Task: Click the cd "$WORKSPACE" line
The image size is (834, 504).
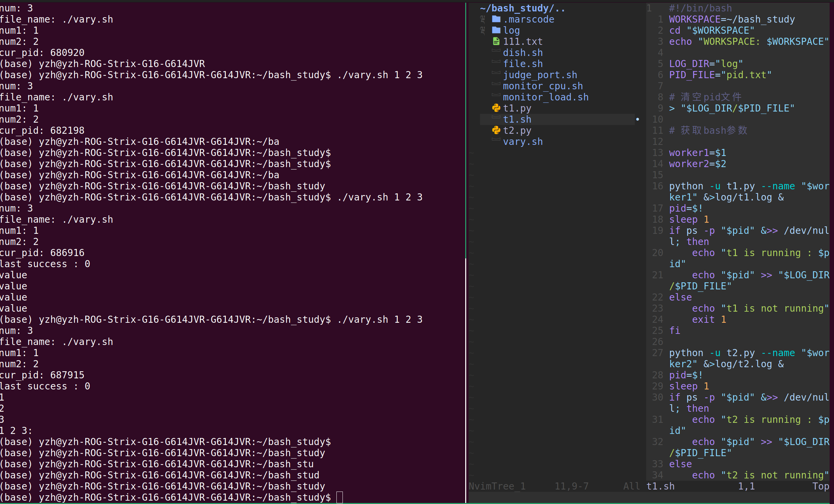Action: [712, 30]
